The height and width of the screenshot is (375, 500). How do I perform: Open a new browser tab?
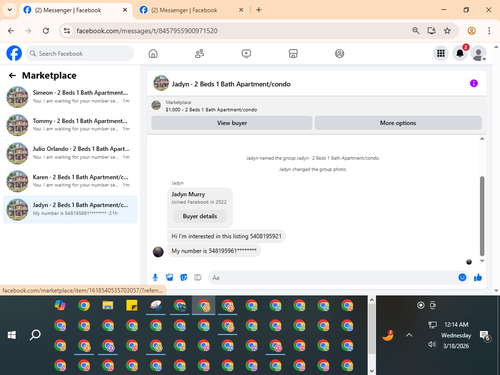click(259, 10)
